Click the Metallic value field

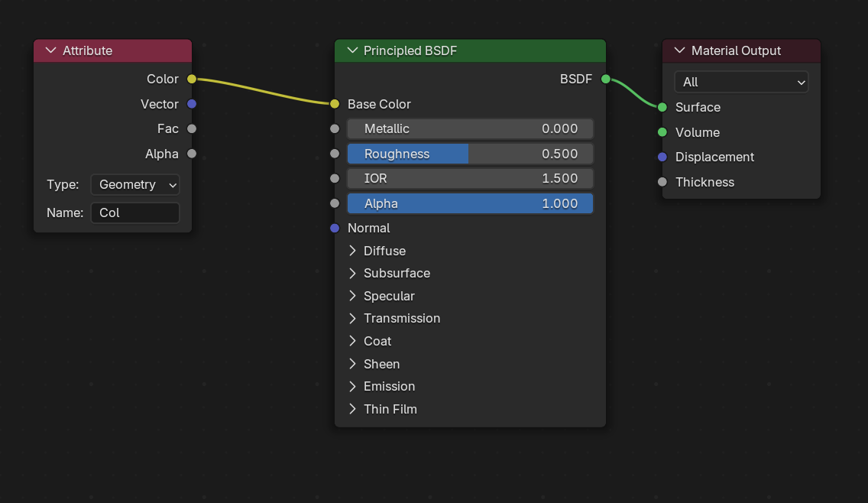click(470, 128)
